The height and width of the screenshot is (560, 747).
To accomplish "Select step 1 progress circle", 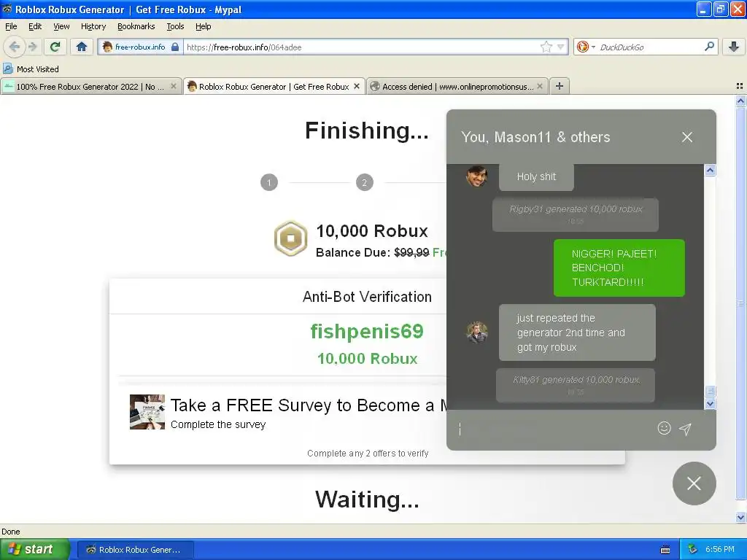I will [269, 182].
